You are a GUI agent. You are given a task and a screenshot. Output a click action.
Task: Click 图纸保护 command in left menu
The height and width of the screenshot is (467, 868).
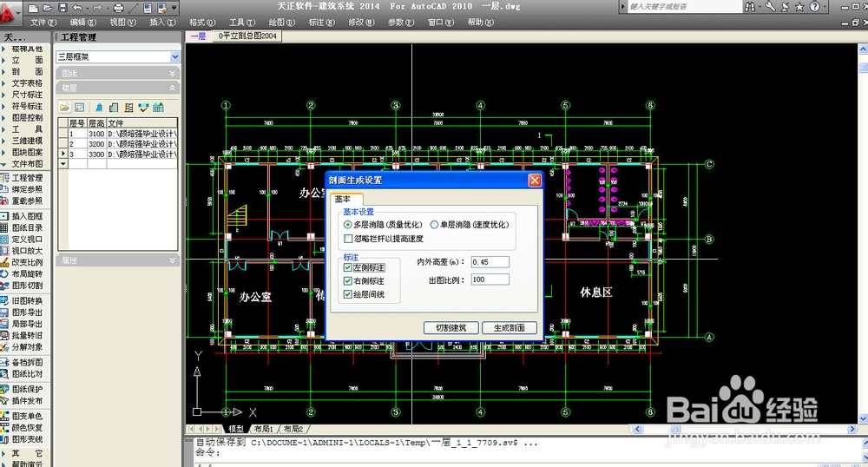(27, 389)
